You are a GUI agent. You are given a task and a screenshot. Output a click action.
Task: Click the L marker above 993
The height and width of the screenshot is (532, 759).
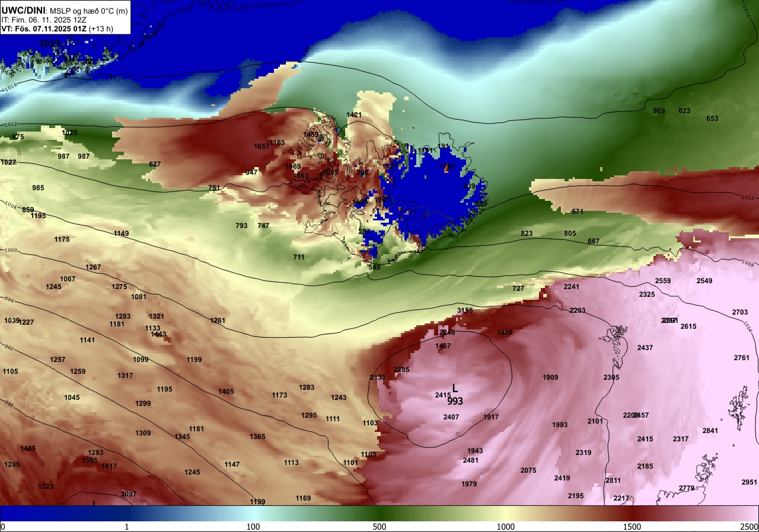(x=455, y=388)
